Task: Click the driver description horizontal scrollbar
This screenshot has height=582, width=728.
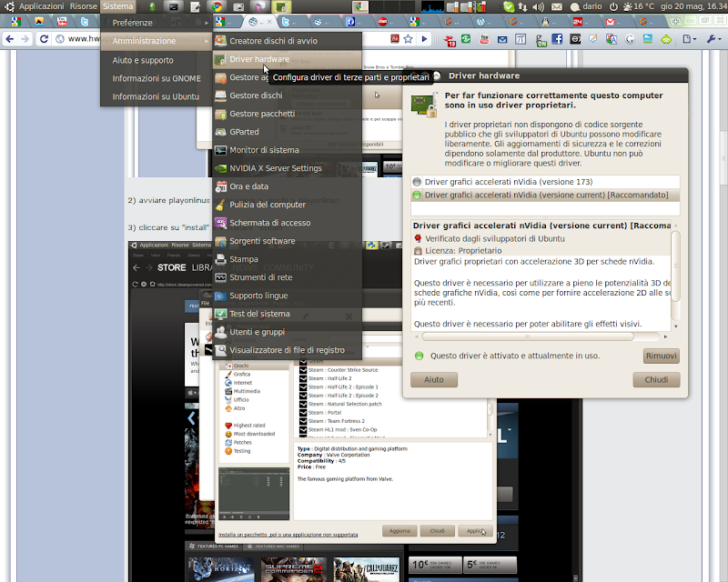Action: [528, 336]
